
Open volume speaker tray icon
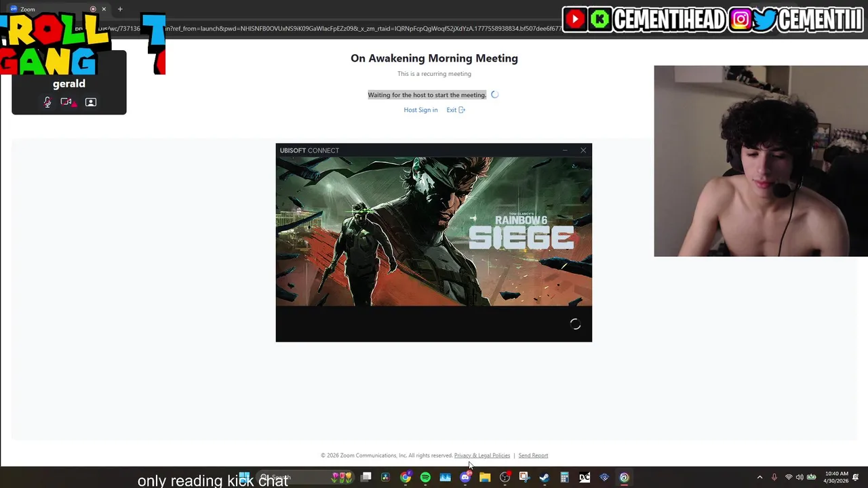(800, 477)
